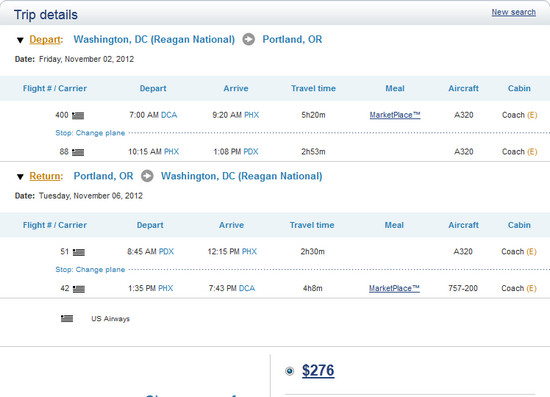Open MarketPlace meal link for flight 42
This screenshot has width=550, height=397.
tap(394, 288)
